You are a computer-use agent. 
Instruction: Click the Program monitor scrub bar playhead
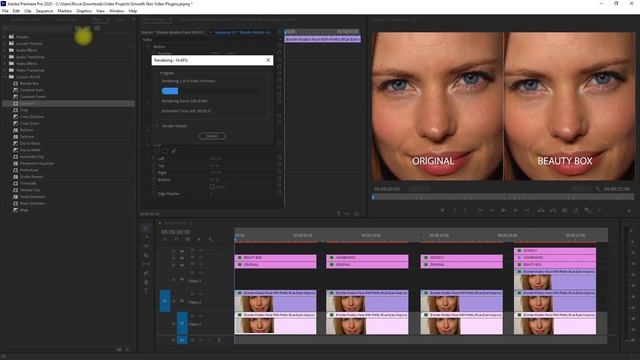tap(373, 197)
